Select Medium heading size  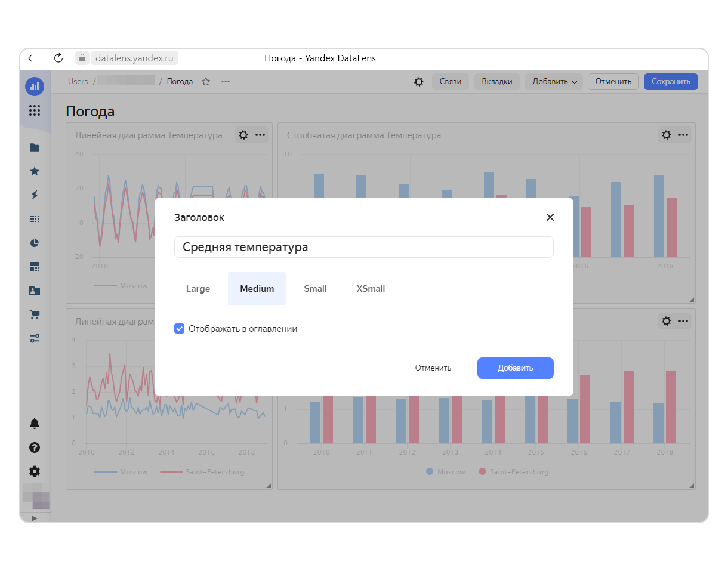coord(257,289)
